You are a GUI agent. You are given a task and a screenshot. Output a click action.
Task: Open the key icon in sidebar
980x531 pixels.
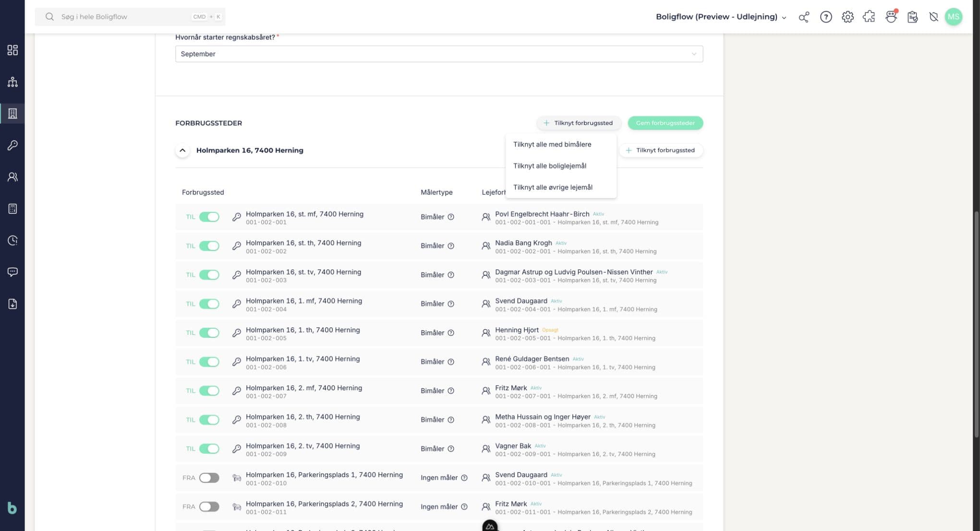[12, 145]
